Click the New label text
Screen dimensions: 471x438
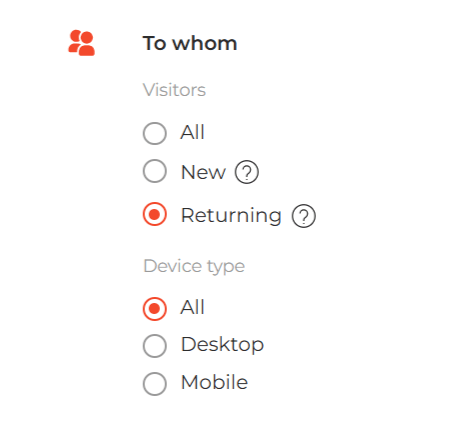point(203,172)
